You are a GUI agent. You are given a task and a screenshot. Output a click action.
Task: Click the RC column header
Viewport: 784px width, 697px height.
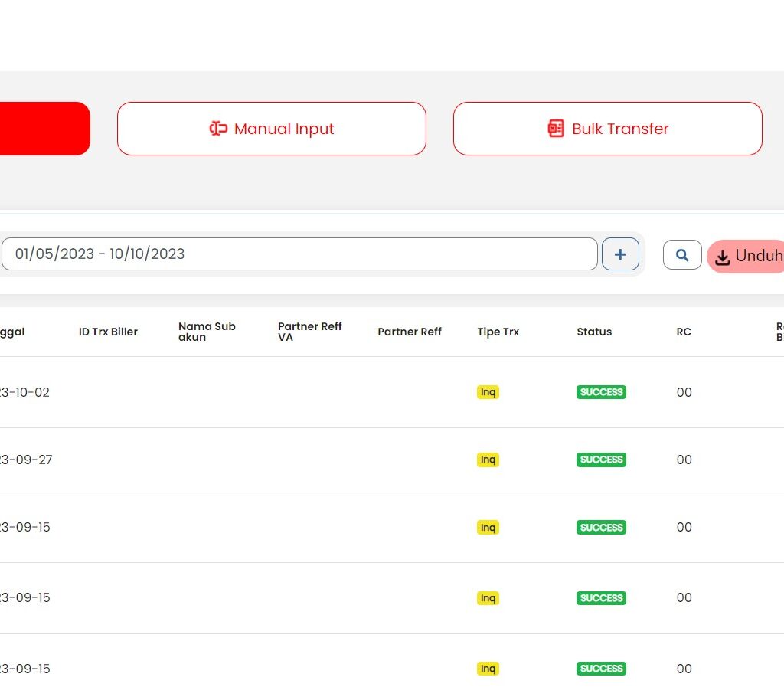click(x=684, y=332)
